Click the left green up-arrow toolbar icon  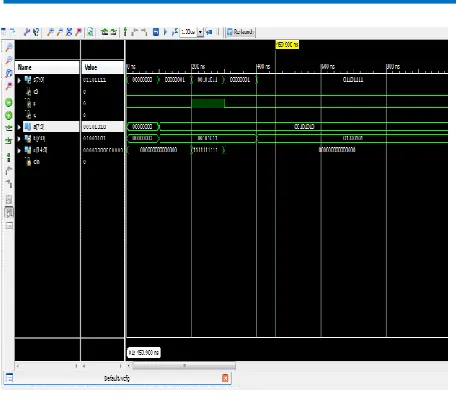(x=105, y=32)
